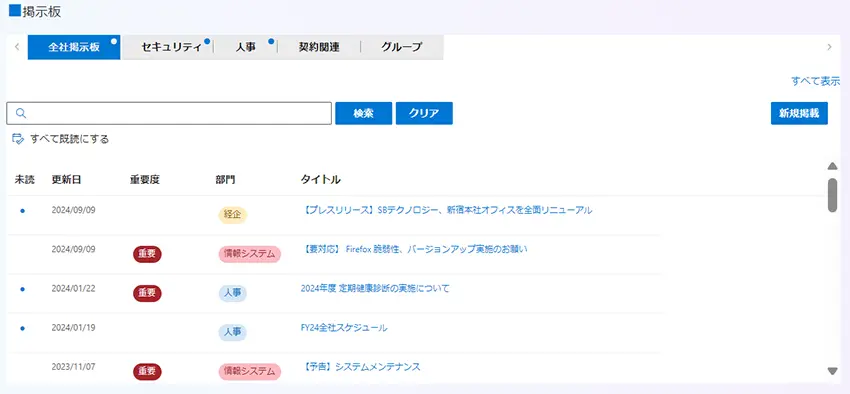Screen dimensions: 850x394
Task: Click 情報システム tag on 2023/11/07 row
Action: pos(250,371)
